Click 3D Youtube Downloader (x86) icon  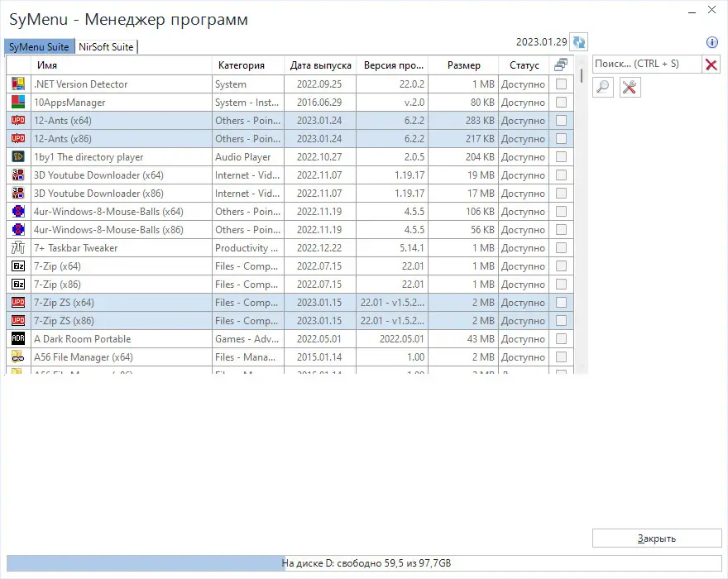(x=18, y=194)
